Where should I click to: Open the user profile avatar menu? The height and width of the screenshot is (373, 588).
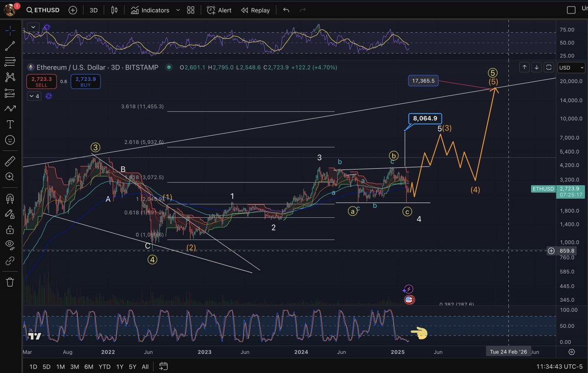pos(10,10)
